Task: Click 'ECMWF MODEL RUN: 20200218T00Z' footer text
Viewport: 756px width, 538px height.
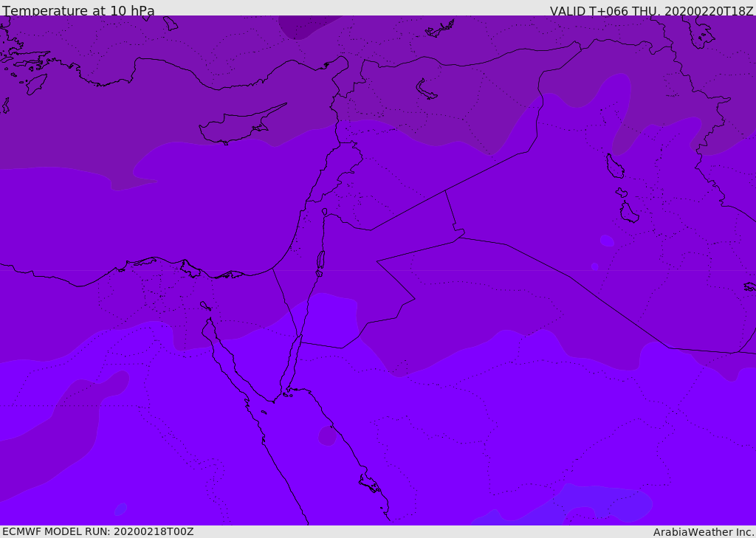Action: [x=98, y=532]
